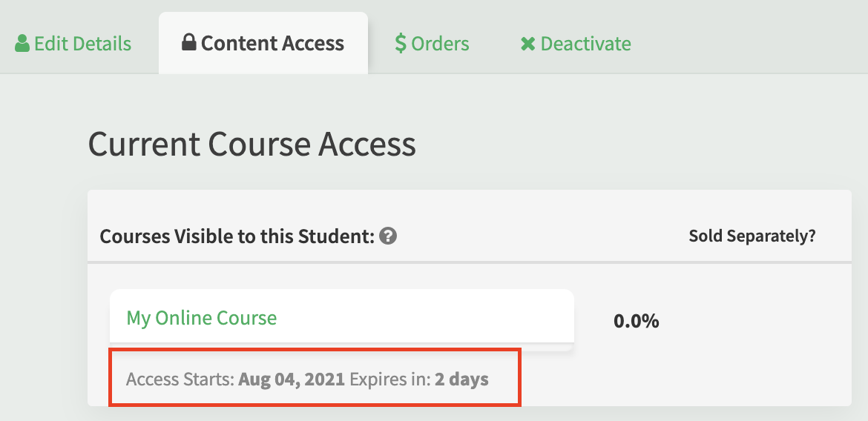Click the 2 days expiry value
This screenshot has height=421, width=868.
click(461, 379)
